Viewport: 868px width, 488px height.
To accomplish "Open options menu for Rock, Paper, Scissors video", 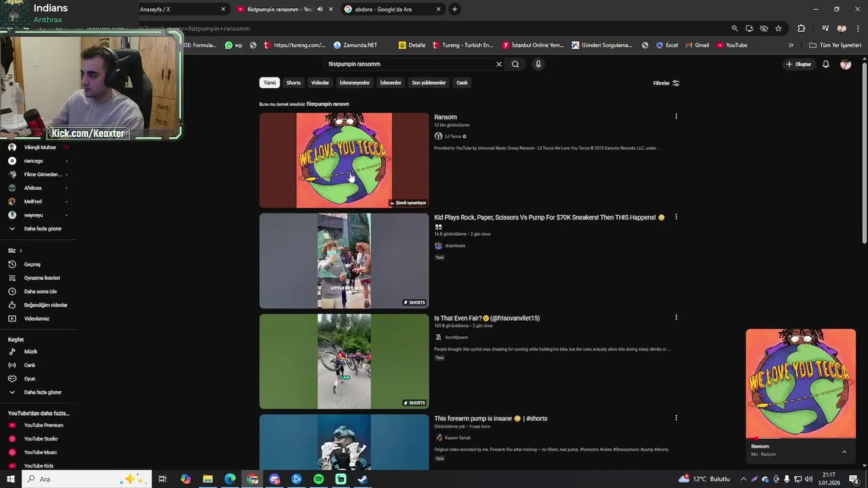I will click(x=676, y=217).
